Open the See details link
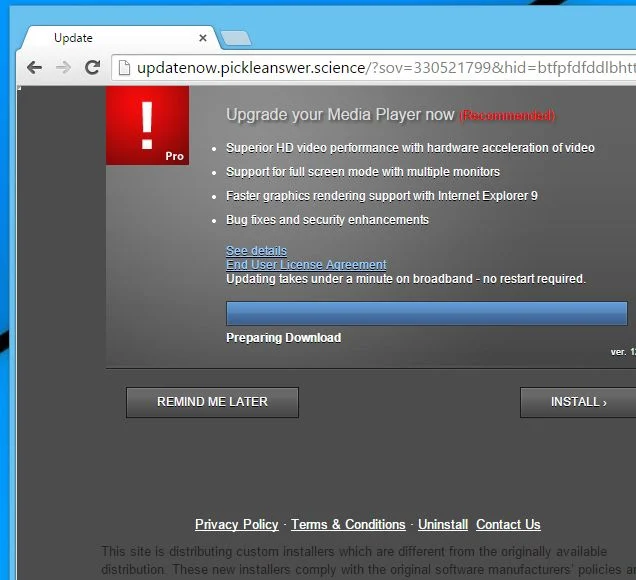636x580 pixels. [x=256, y=251]
